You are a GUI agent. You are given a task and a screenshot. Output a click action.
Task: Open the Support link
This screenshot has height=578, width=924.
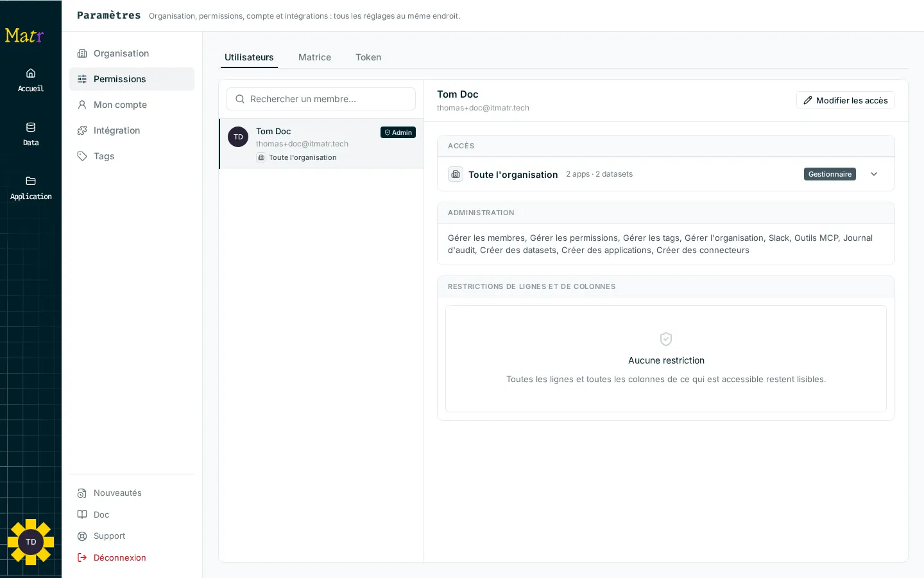(x=132, y=536)
